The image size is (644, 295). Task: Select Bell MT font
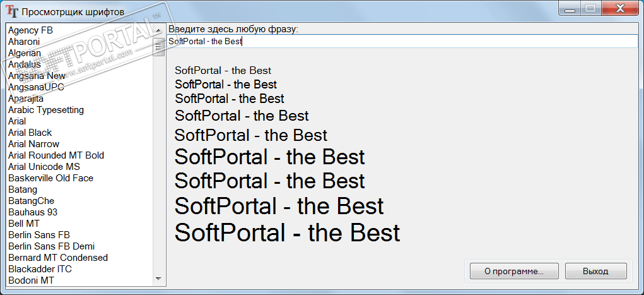[x=24, y=224]
